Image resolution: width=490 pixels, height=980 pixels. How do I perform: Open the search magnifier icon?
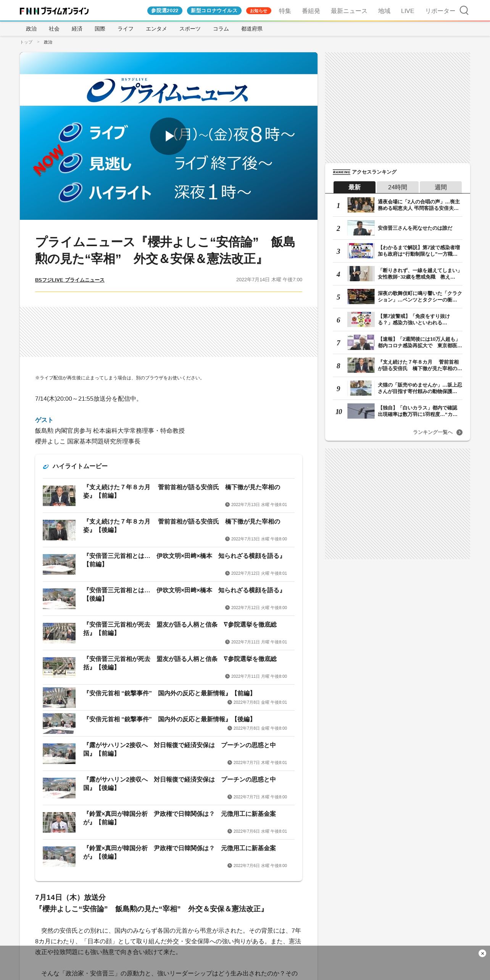(x=464, y=10)
